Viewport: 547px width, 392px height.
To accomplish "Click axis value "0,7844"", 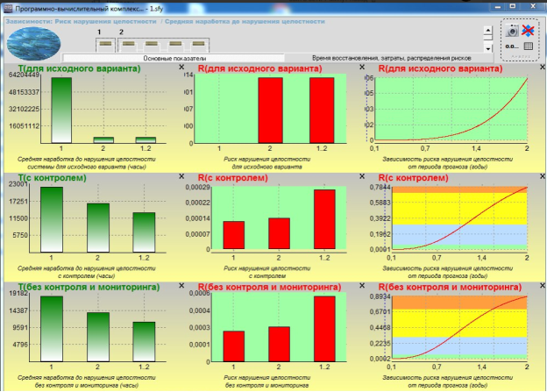I will coord(380,188).
